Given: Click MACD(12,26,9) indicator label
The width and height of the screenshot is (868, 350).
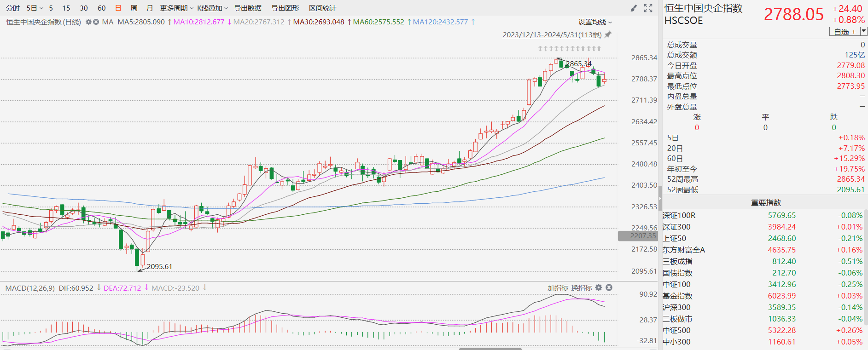Looking at the screenshot, I should 30,288.
